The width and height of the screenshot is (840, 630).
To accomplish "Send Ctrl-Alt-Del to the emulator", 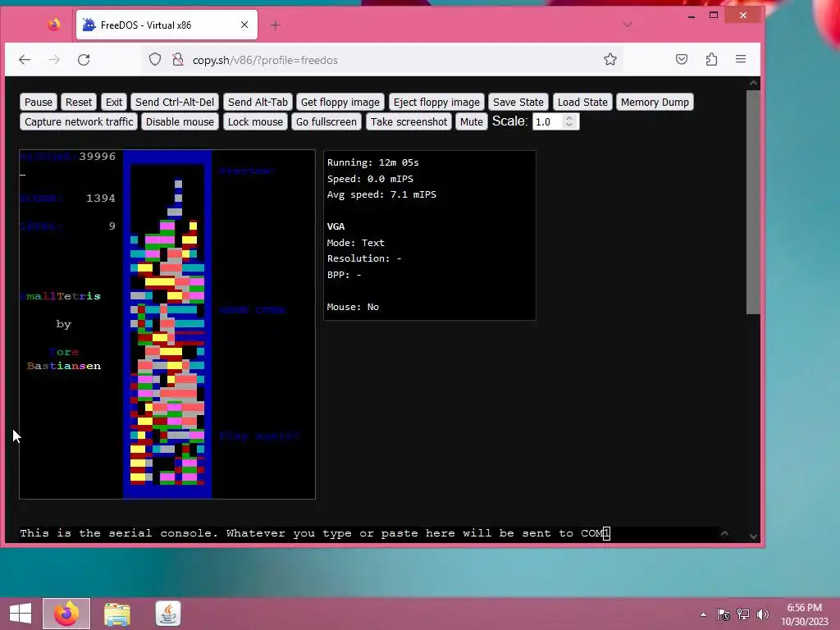I will pos(175,102).
